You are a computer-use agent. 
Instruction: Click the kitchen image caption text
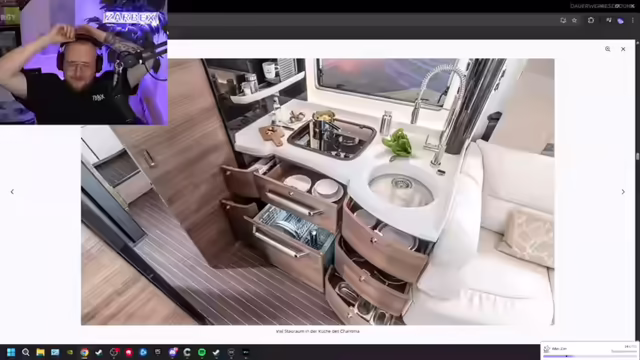click(318, 331)
